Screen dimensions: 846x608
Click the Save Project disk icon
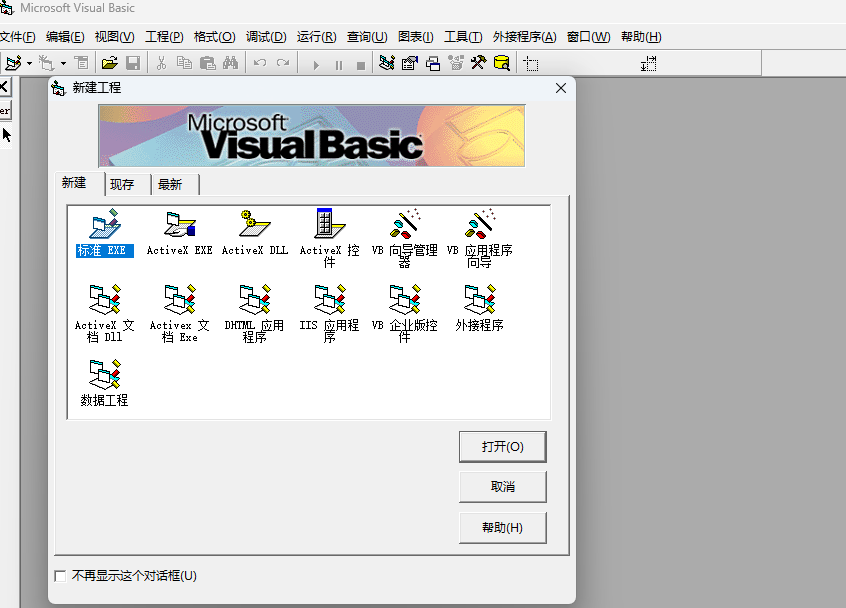click(133, 64)
